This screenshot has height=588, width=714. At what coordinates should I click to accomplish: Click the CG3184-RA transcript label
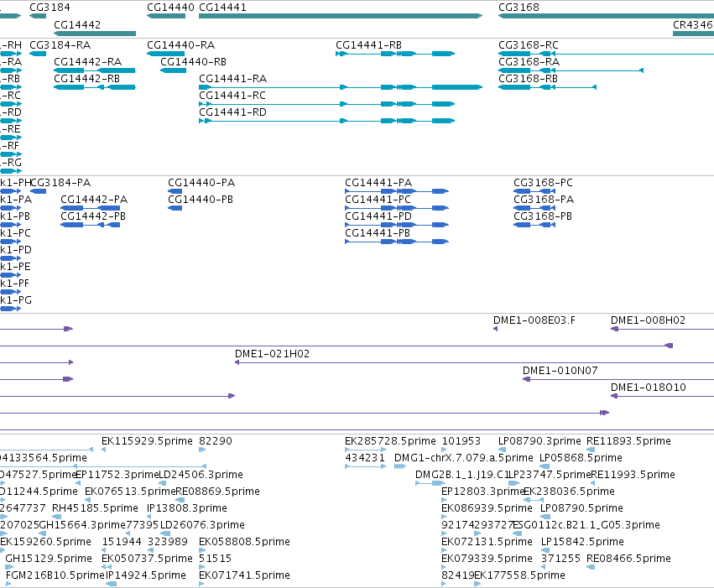click(60, 45)
